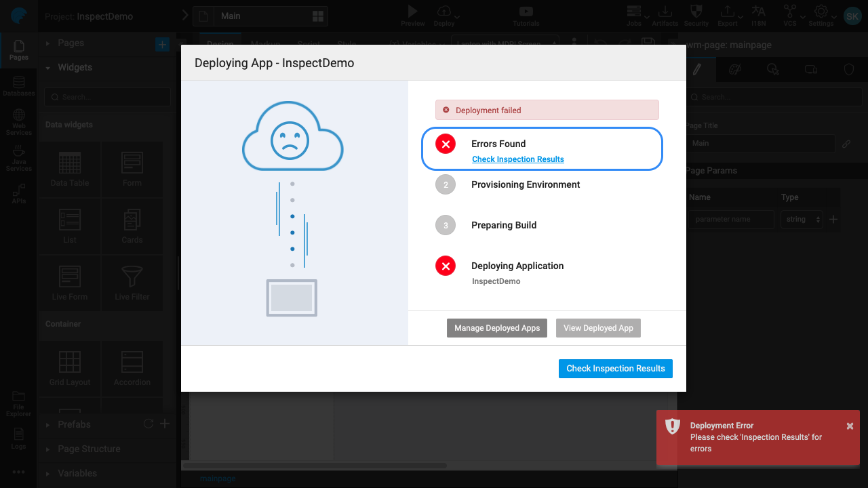This screenshot has width=868, height=488.
Task: Select the Accordion widget icon
Action: [132, 363]
